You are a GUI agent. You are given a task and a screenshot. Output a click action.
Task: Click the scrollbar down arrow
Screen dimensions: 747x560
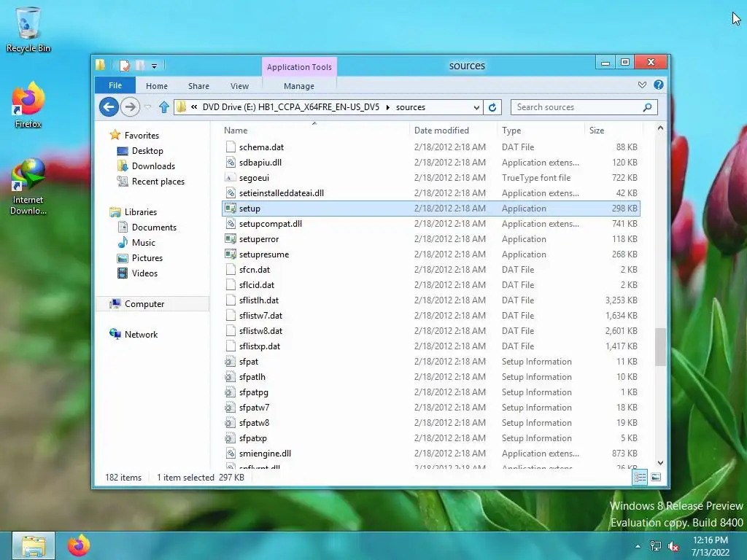point(660,463)
